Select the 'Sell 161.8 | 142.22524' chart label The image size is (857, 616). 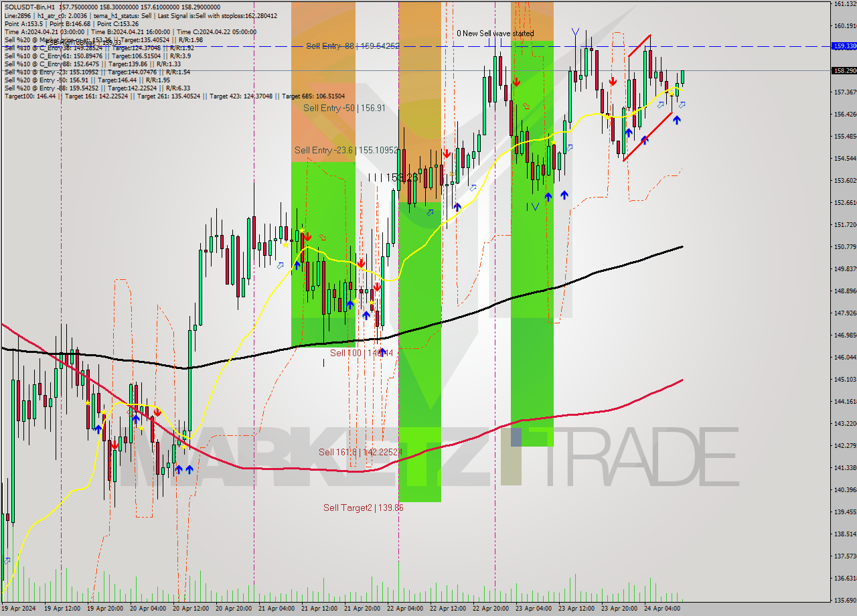(360, 452)
